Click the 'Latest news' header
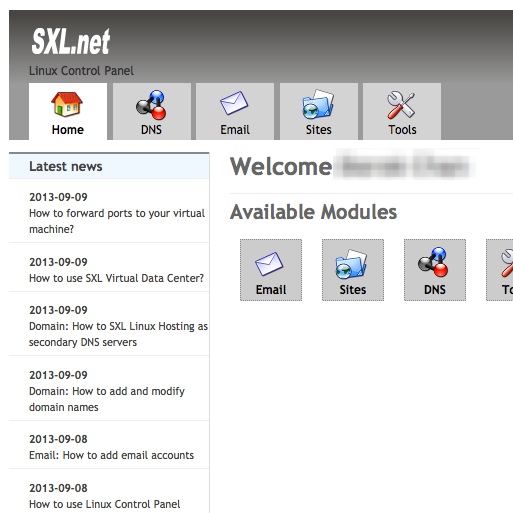513x513 pixels. point(66,166)
